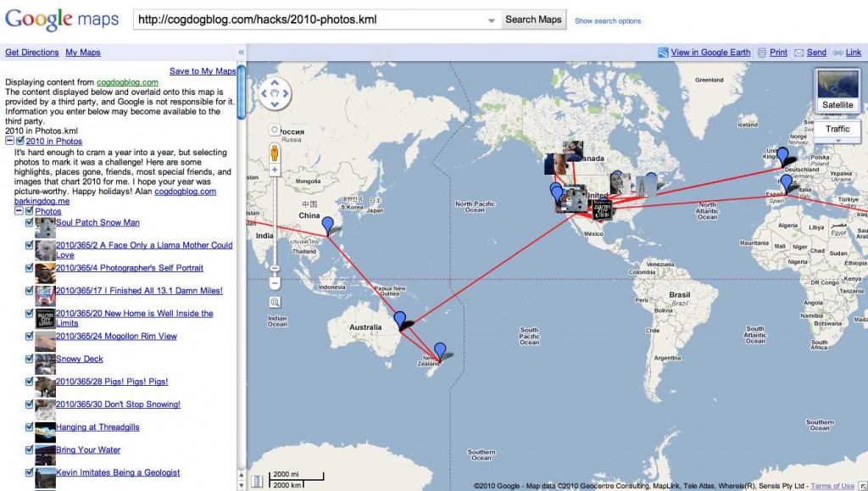Open the Save to My Maps link

pos(203,70)
